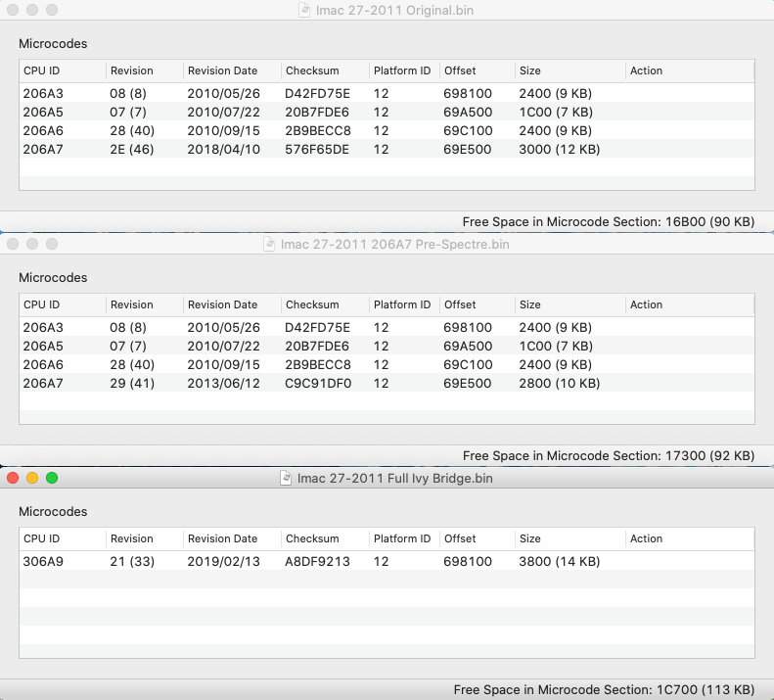The width and height of the screenshot is (774, 700).
Task: Click Revision header in Pre-Spectre.bin window
Action: coord(145,304)
